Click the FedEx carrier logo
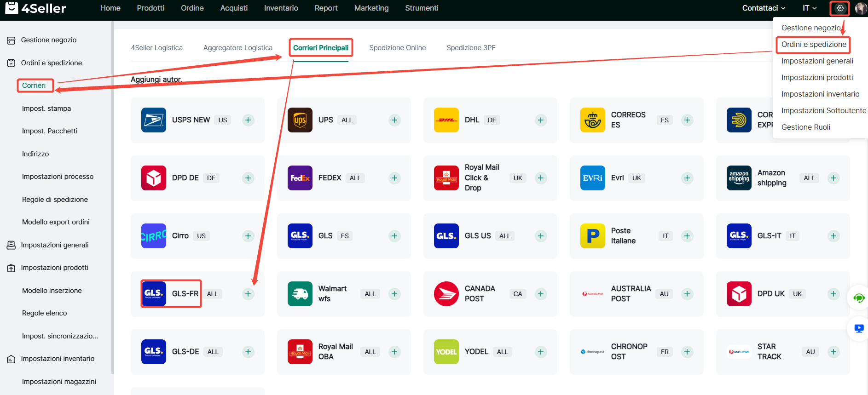This screenshot has width=868, height=395. [300, 178]
